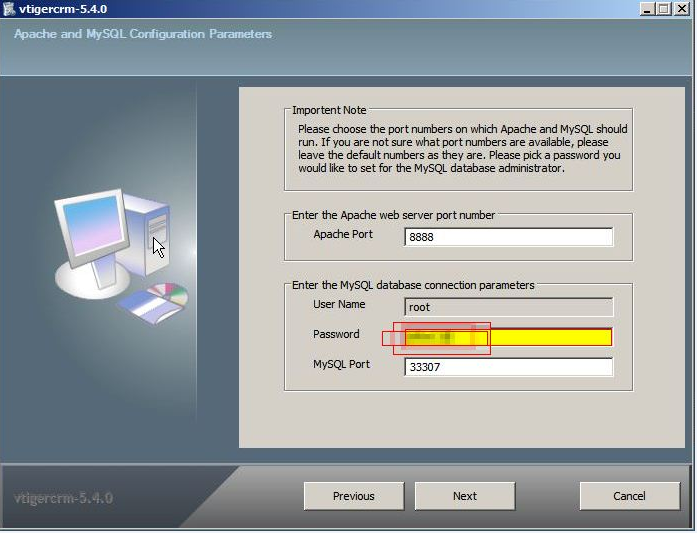Viewport: 697px width, 533px height.
Task: Click the computer illustration on the side panel
Action: 121,256
